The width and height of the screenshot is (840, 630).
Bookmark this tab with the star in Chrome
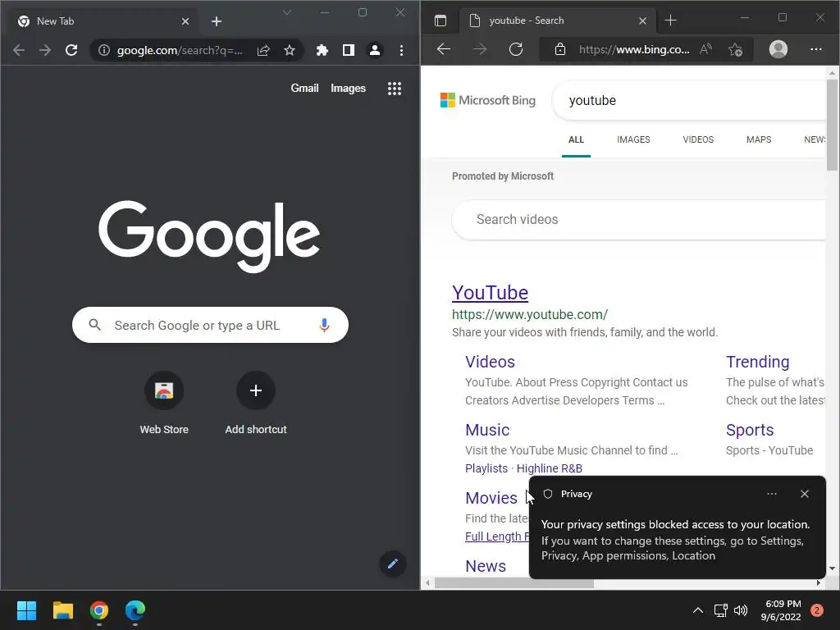290,50
